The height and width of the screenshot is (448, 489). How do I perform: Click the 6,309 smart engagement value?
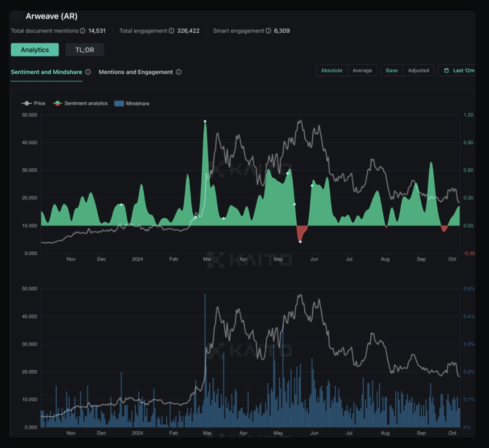(282, 31)
